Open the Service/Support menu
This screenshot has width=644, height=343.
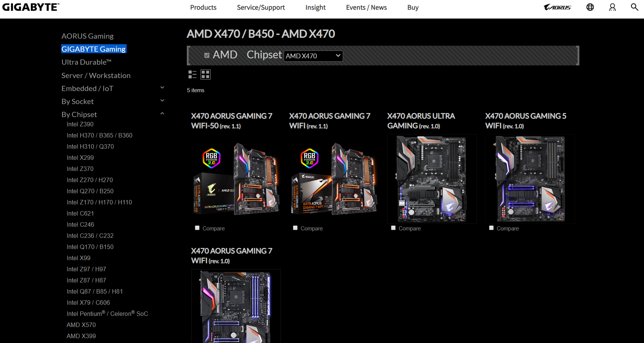[261, 7]
